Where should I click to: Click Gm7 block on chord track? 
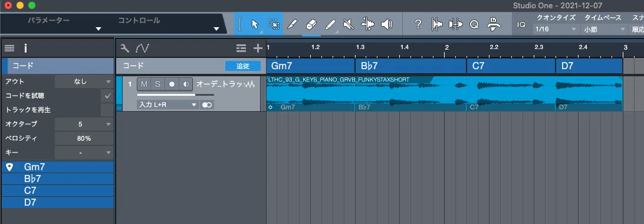310,66
